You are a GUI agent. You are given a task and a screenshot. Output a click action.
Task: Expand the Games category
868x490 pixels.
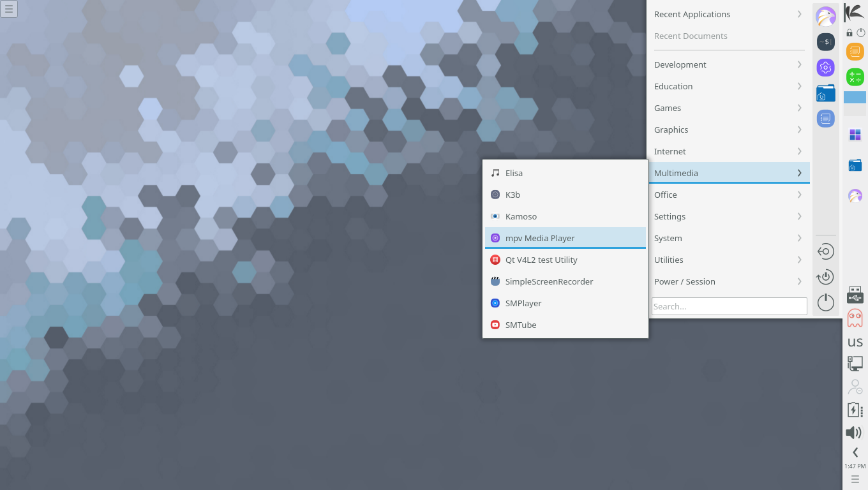pyautogui.click(x=730, y=108)
